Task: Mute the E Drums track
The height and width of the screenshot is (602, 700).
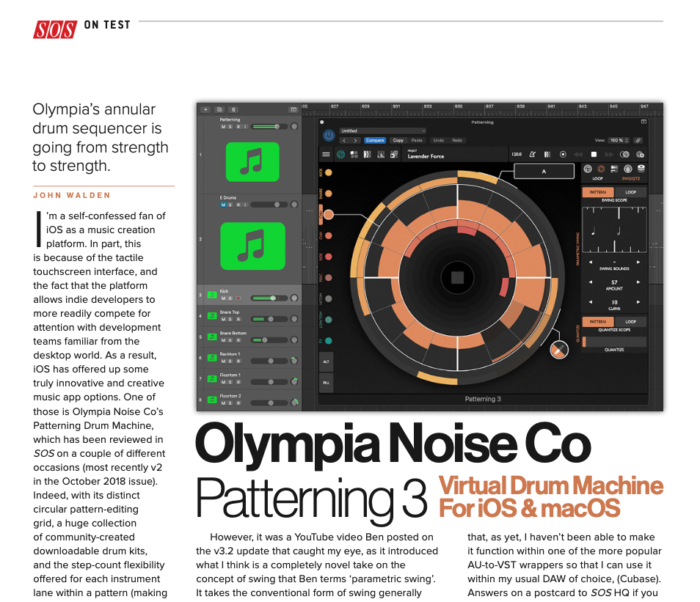Action: 224,205
